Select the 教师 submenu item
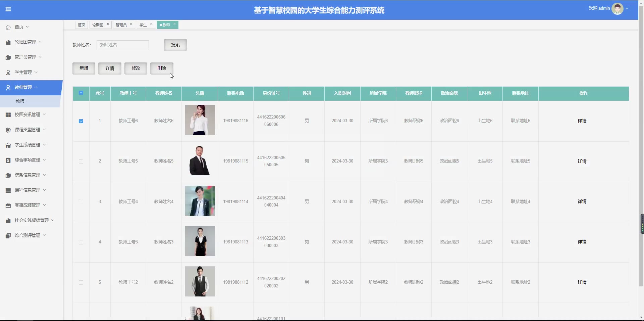The width and height of the screenshot is (644, 321). coord(20,101)
